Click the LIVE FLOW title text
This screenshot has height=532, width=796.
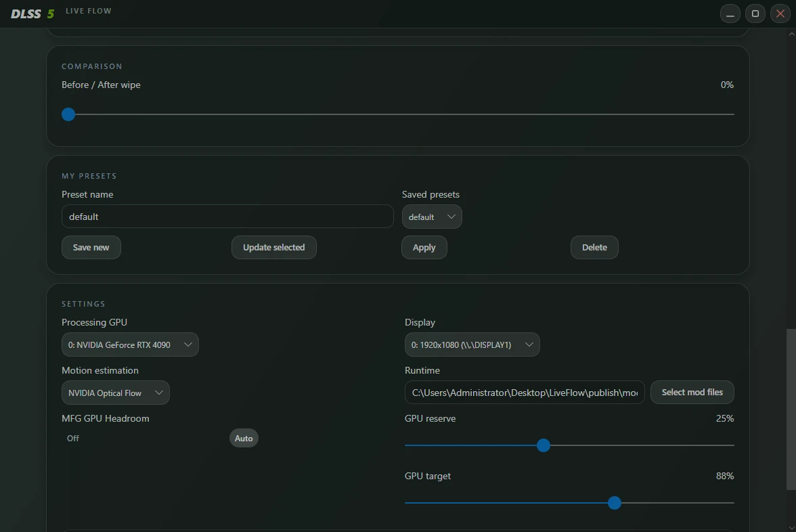pos(88,11)
